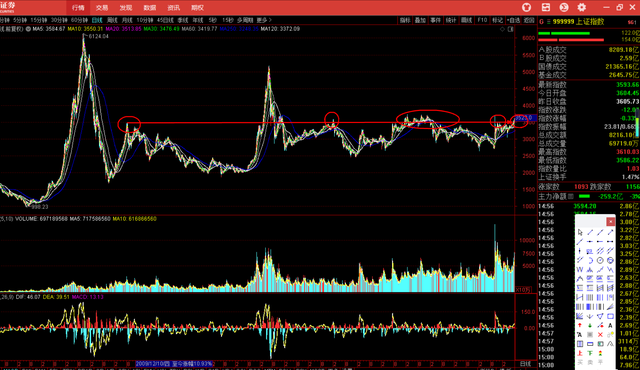Click the 返回 back button

click(x=529, y=20)
